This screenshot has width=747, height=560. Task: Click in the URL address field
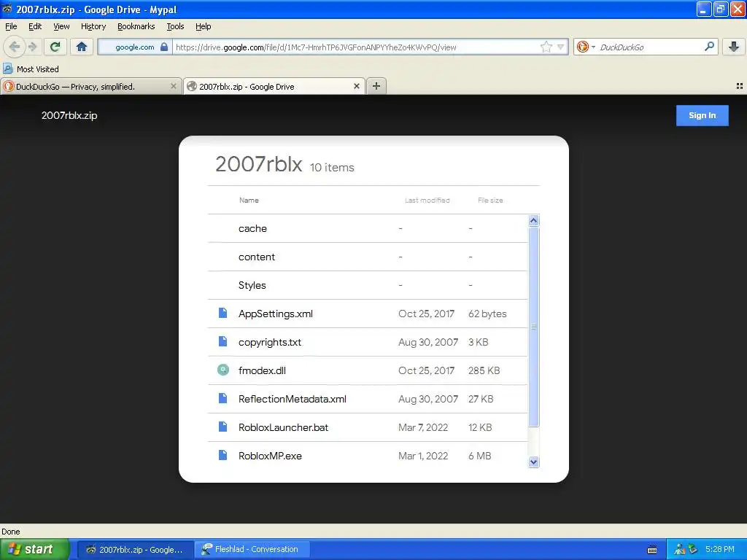point(355,47)
